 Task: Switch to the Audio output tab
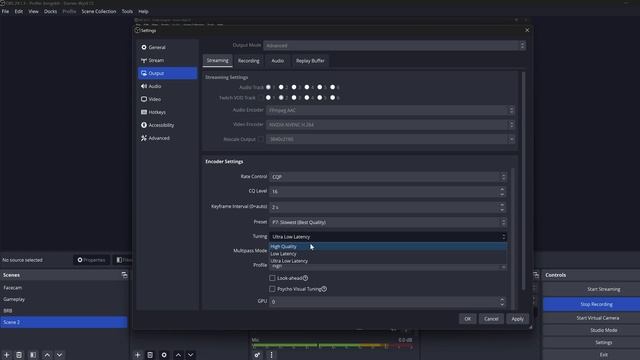[278, 61]
